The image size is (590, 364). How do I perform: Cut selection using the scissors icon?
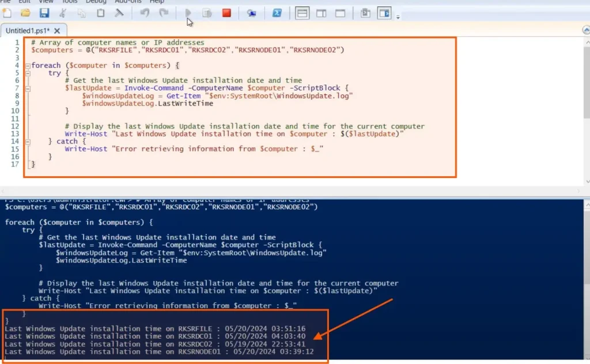tap(63, 13)
